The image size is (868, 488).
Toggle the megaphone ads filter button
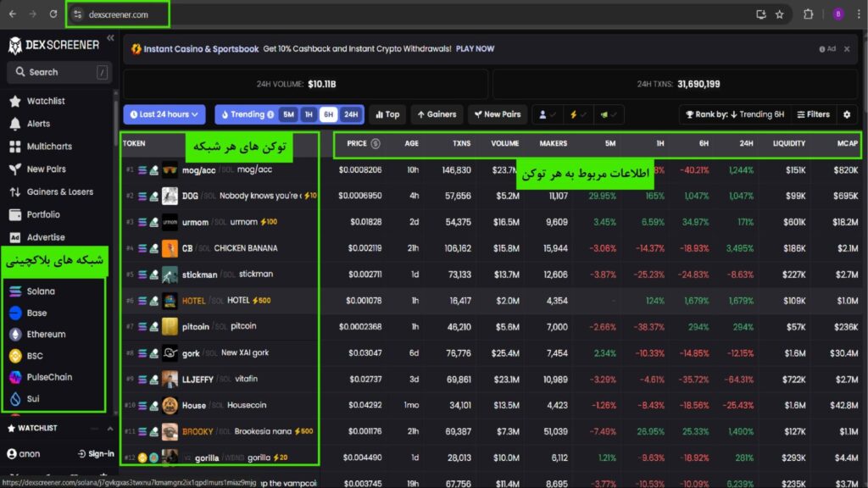pyautogui.click(x=609, y=114)
